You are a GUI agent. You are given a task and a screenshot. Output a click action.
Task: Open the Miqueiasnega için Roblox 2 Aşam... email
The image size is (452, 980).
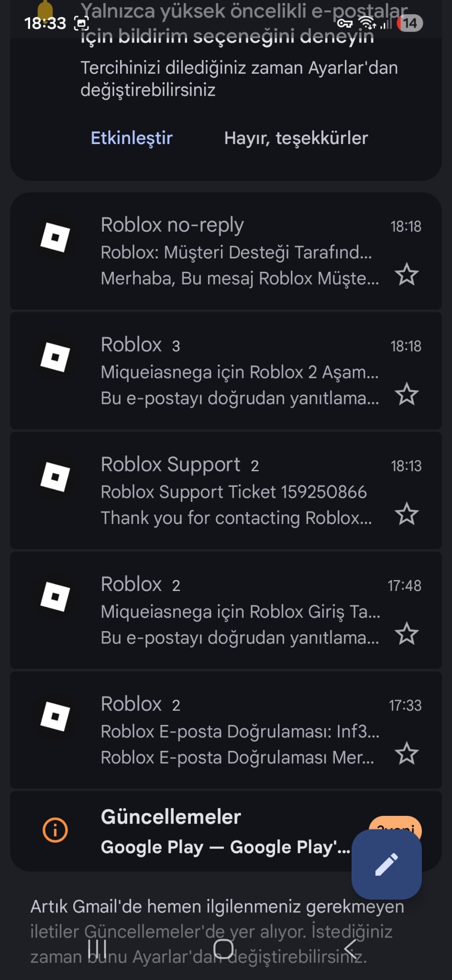point(226,370)
